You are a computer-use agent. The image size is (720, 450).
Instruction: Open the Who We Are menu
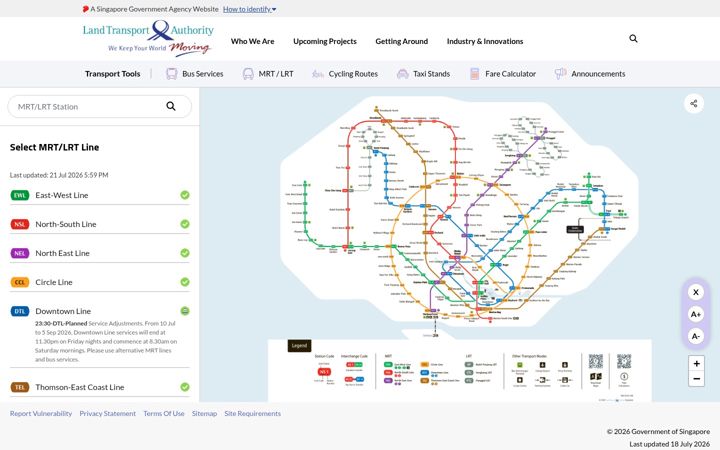(253, 41)
